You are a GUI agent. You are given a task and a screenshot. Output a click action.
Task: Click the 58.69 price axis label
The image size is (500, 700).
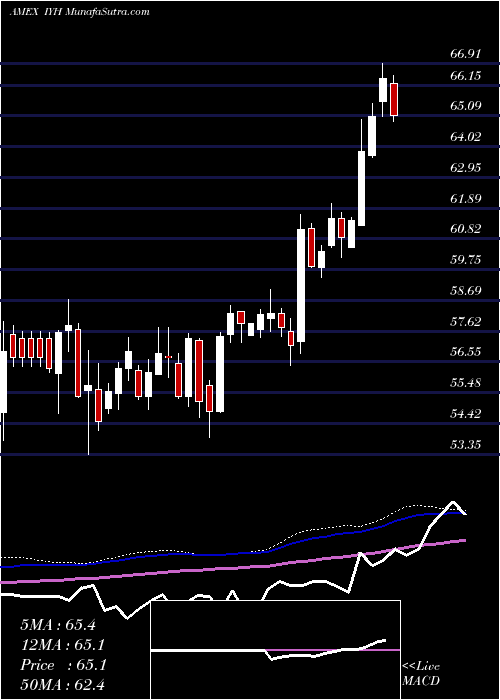(466, 291)
